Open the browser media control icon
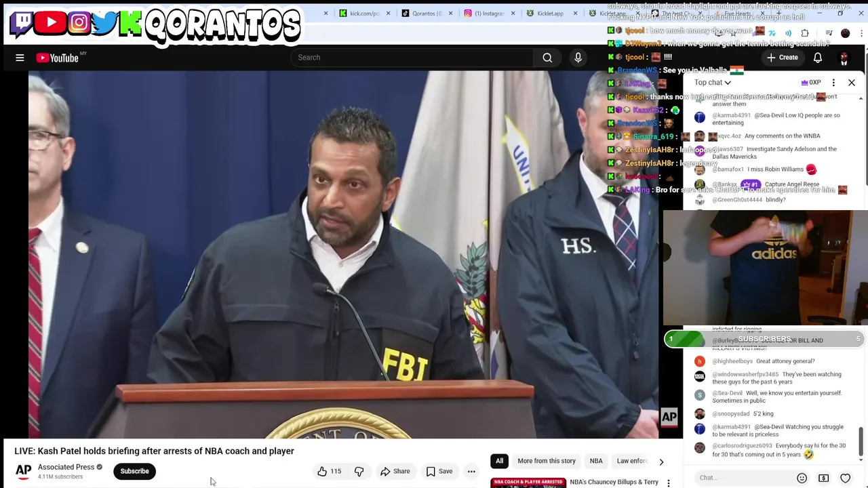The image size is (868, 488). pyautogui.click(x=829, y=33)
